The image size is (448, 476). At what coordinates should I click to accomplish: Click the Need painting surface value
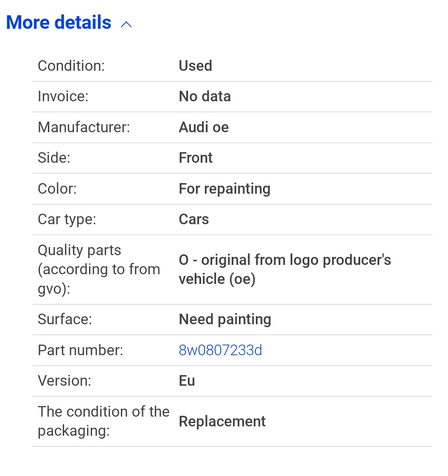pos(225,319)
